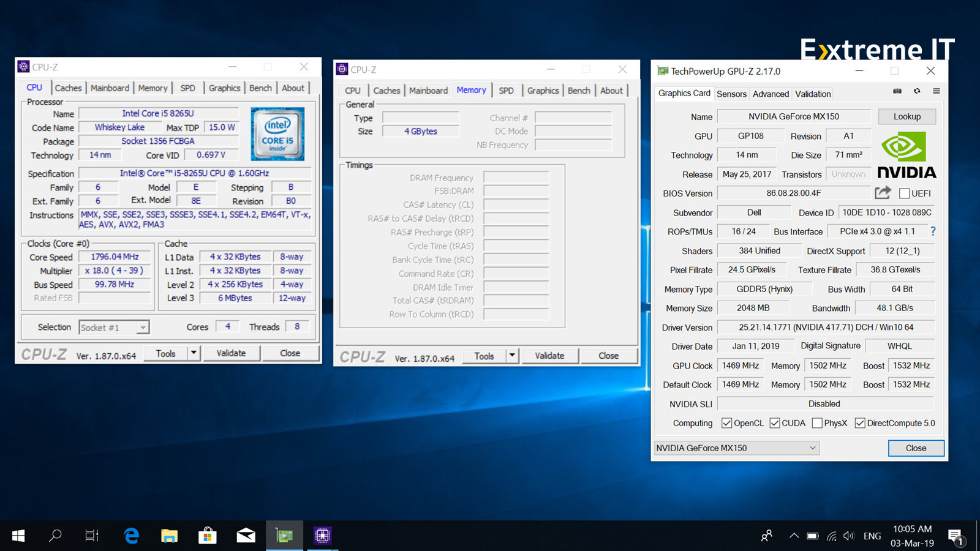The image size is (980, 551).
Task: Click Validate in the Memory CPU-Z window
Action: coord(549,356)
